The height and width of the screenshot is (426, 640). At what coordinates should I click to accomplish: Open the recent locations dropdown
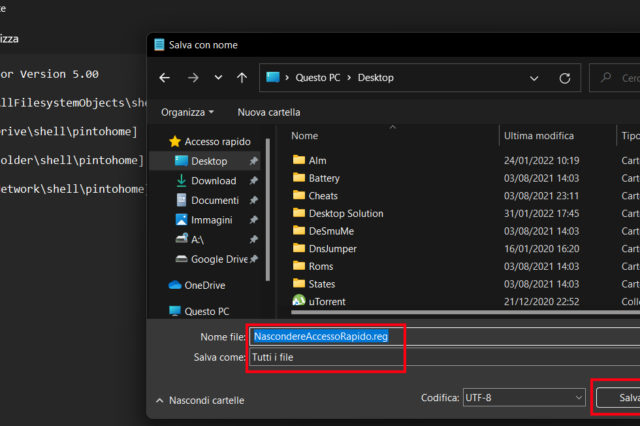[217, 78]
